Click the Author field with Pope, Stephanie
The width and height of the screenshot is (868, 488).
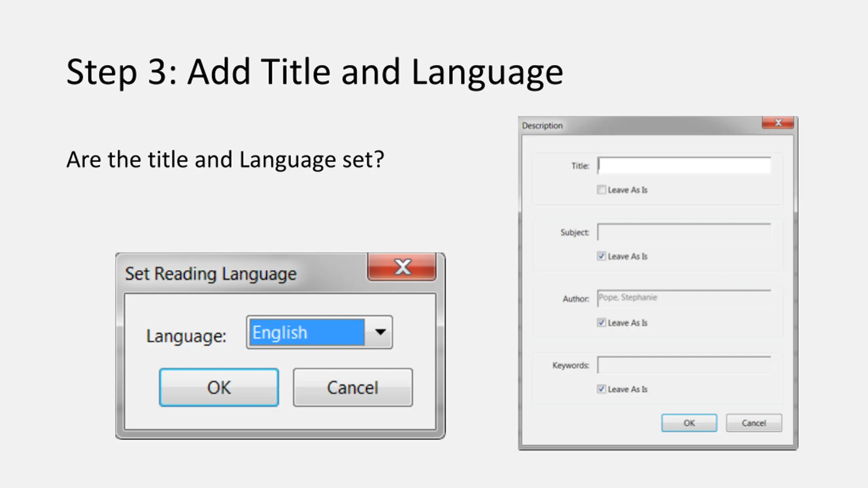pyautogui.click(x=684, y=298)
